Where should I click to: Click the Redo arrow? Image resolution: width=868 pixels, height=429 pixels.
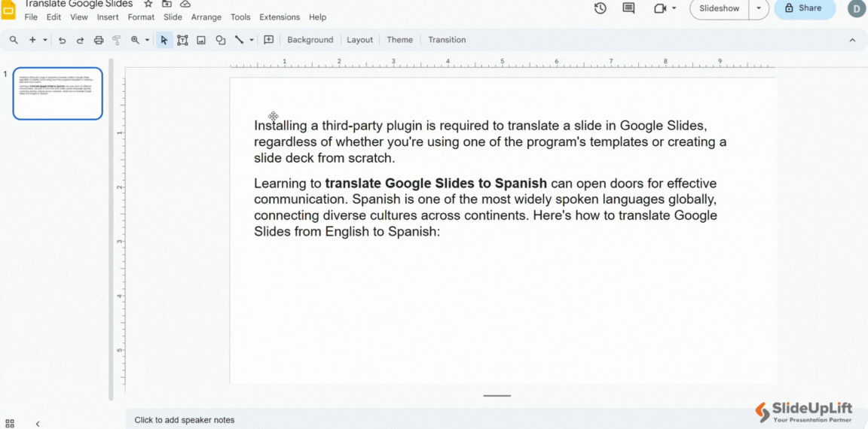tap(81, 40)
